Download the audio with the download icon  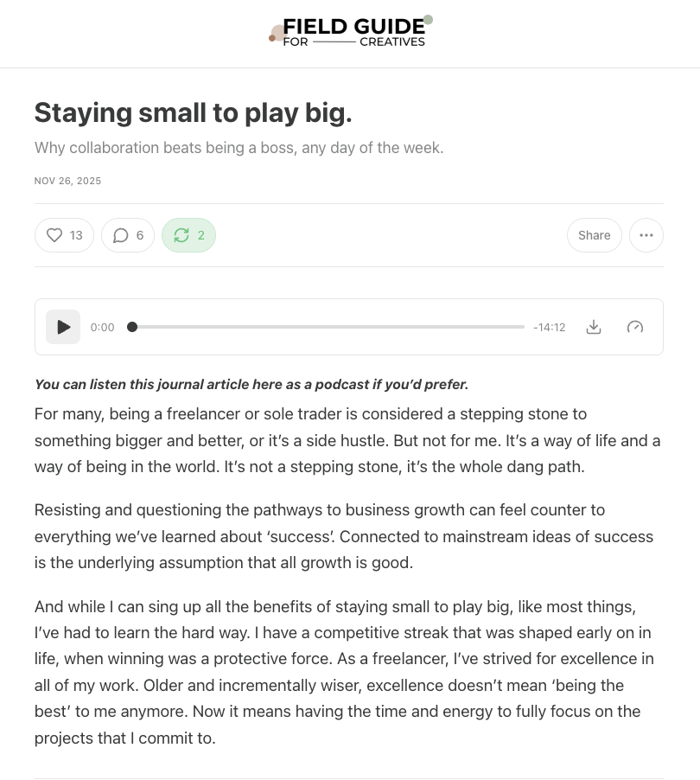pos(593,327)
